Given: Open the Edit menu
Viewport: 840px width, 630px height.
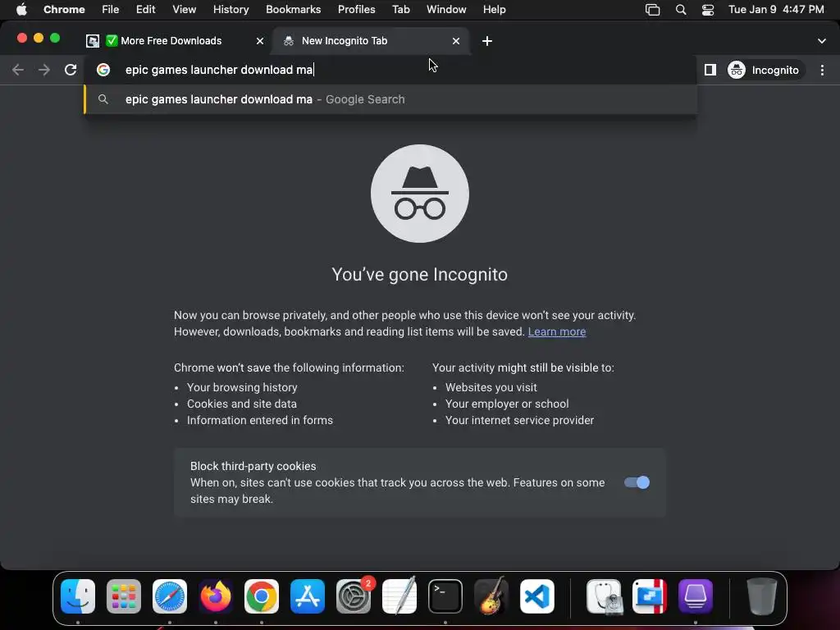Looking at the screenshot, I should coord(145,9).
